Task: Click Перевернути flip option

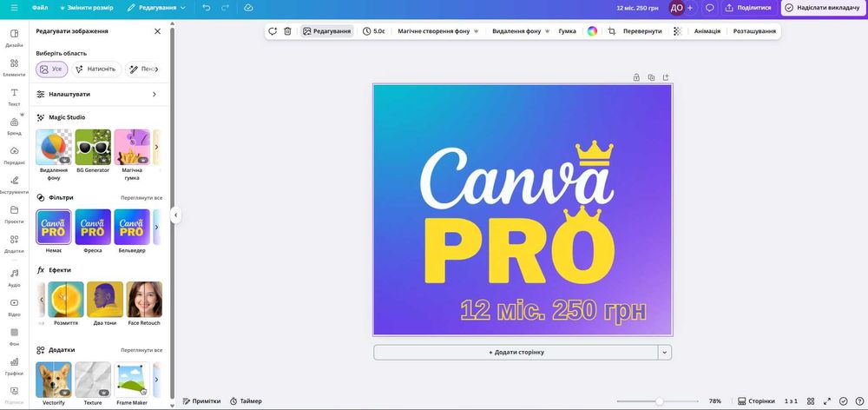Action: click(x=642, y=31)
